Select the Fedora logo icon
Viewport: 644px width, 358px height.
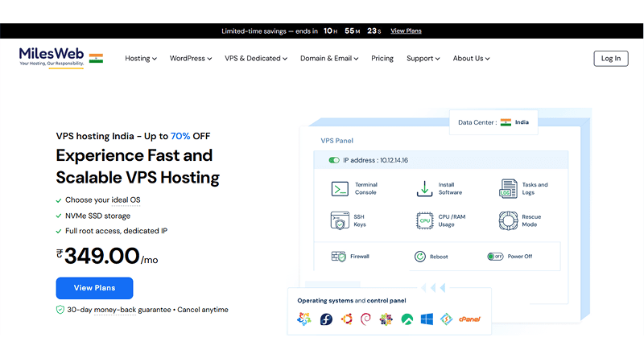coord(326,319)
